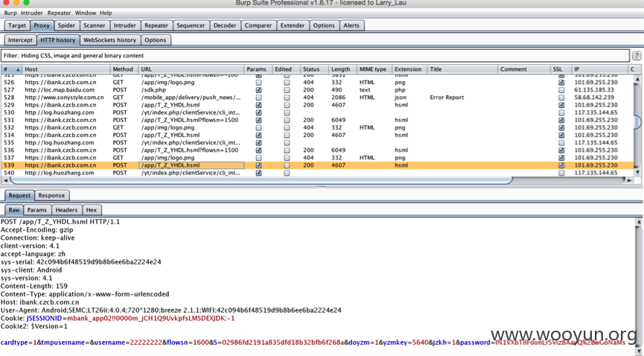The height and width of the screenshot is (356, 644).
Task: Open the filter help question-mark icon
Action: pyautogui.click(x=637, y=56)
